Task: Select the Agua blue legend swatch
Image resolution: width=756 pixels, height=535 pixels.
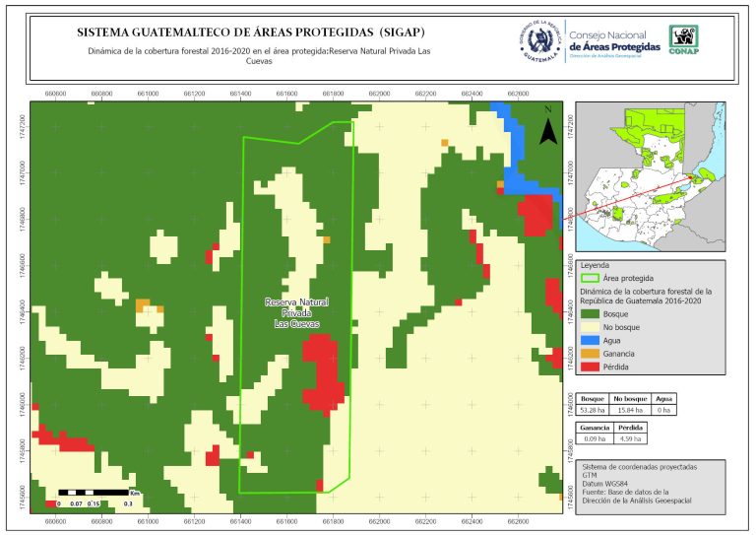Action: coord(589,340)
